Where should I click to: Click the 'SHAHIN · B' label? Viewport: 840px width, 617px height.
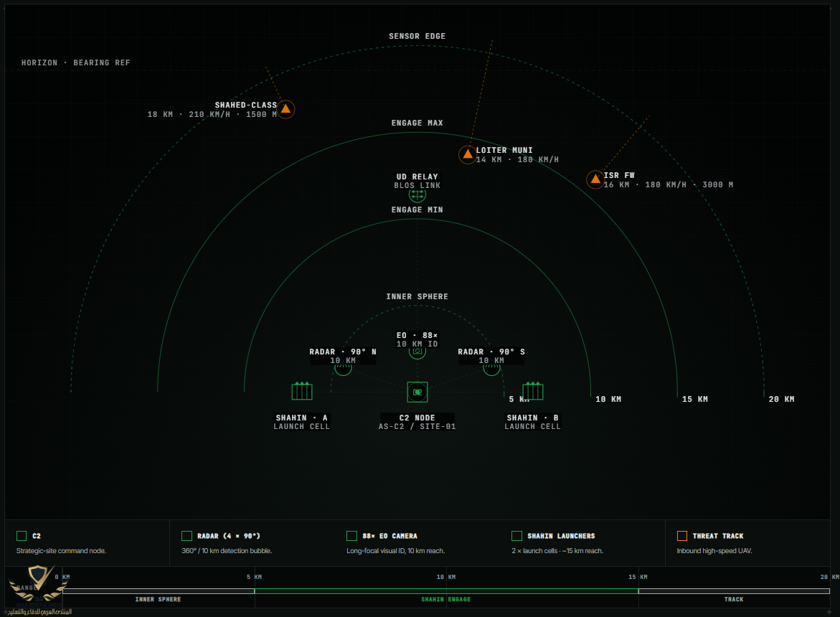point(533,418)
